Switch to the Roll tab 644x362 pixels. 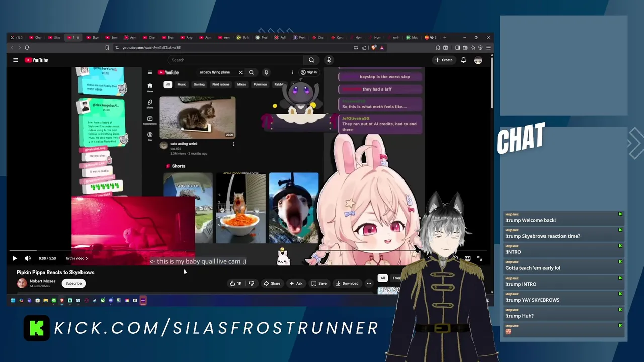point(280,37)
